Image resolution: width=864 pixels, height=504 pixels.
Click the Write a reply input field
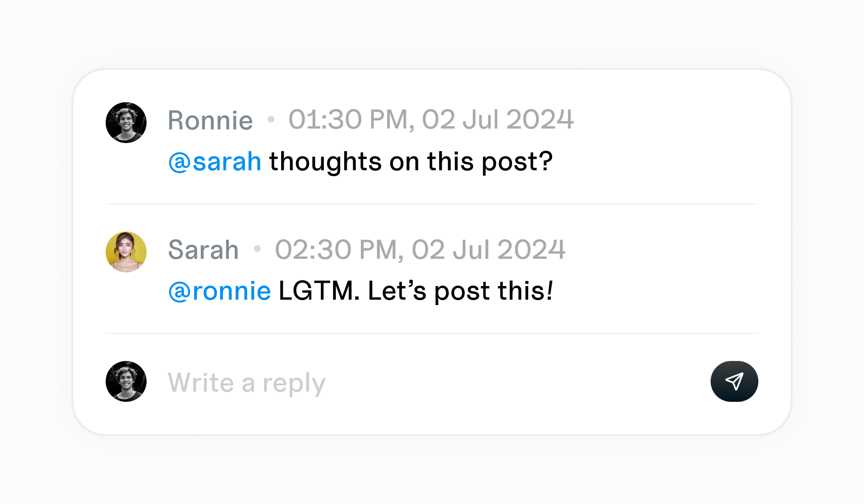tap(246, 381)
